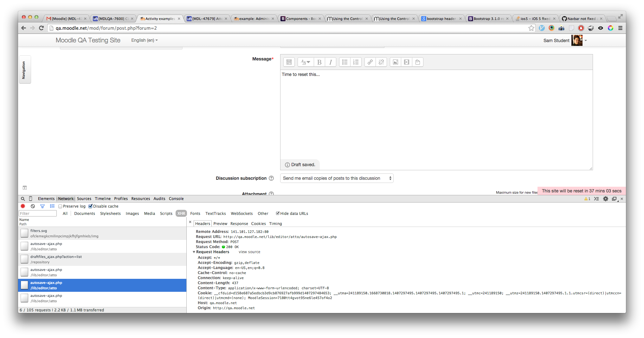This screenshot has height=338, width=644.
Task: Select the XHR network filter
Action: [x=181, y=214]
